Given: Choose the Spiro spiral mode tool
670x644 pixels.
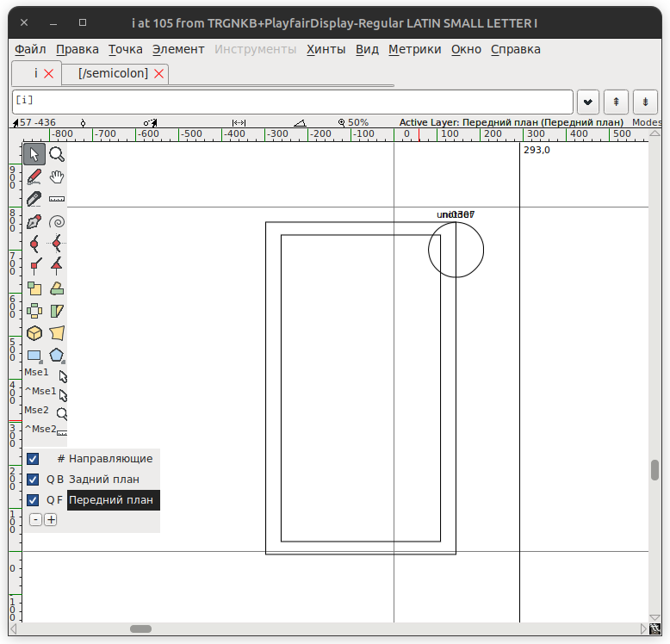Looking at the screenshot, I should coord(57,221).
